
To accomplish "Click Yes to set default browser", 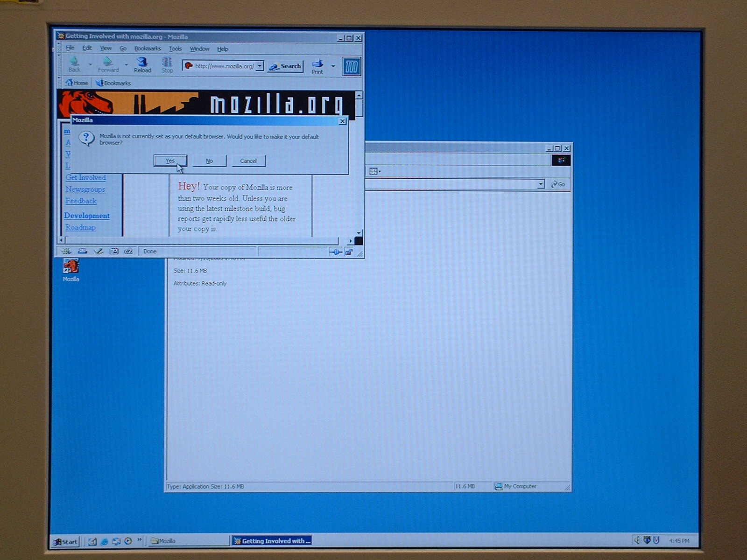I will pyautogui.click(x=170, y=161).
